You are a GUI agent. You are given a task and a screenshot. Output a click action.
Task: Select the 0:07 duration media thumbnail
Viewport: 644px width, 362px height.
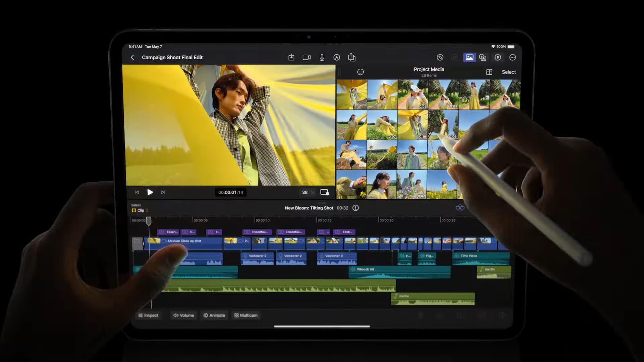coord(382,125)
